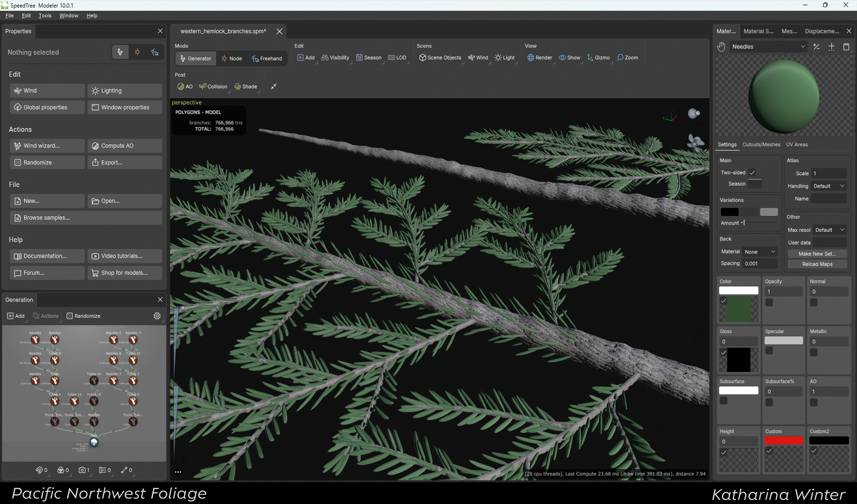Toggle LOD display
The image size is (857, 504).
point(397,58)
